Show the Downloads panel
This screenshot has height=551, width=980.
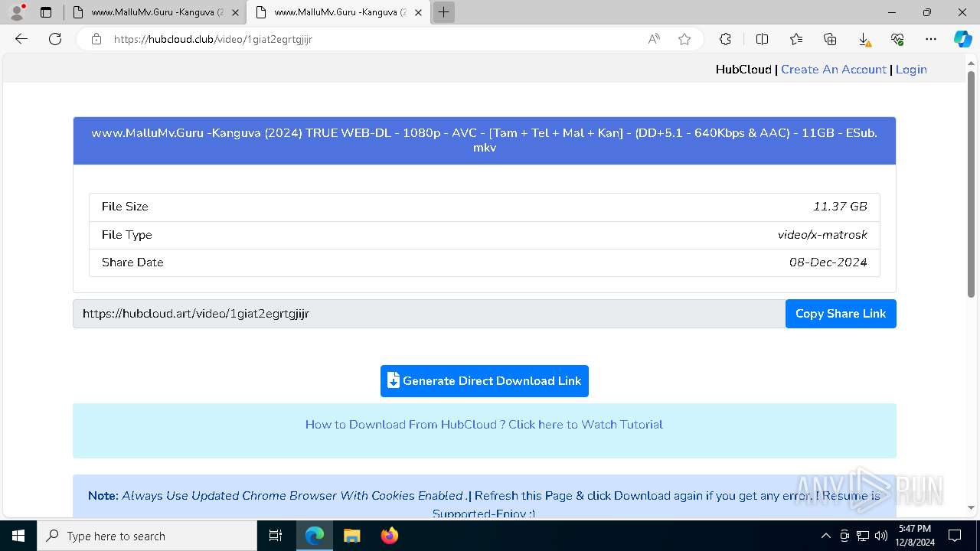[x=864, y=39]
